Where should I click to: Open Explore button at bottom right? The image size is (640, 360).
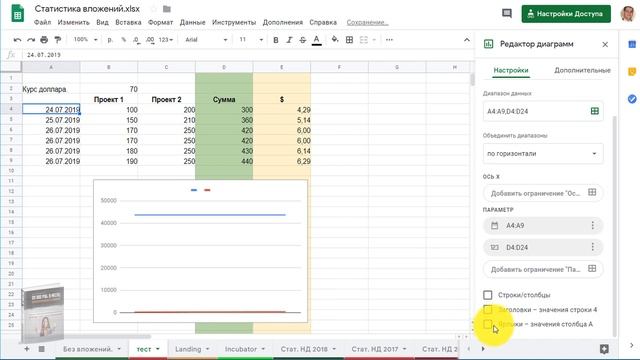(604, 349)
